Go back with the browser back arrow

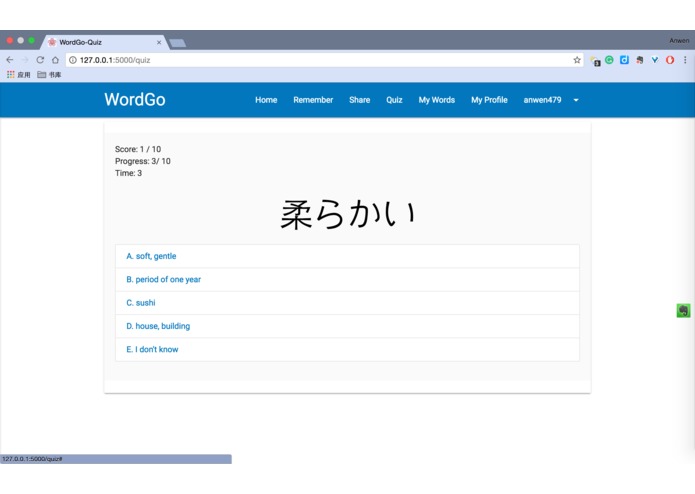point(10,60)
